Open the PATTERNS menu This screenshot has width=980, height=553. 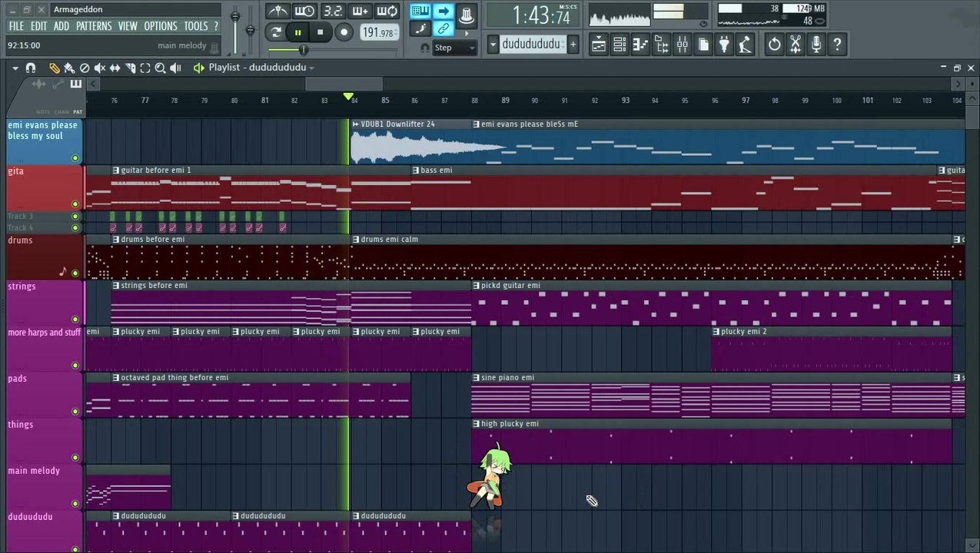point(94,26)
